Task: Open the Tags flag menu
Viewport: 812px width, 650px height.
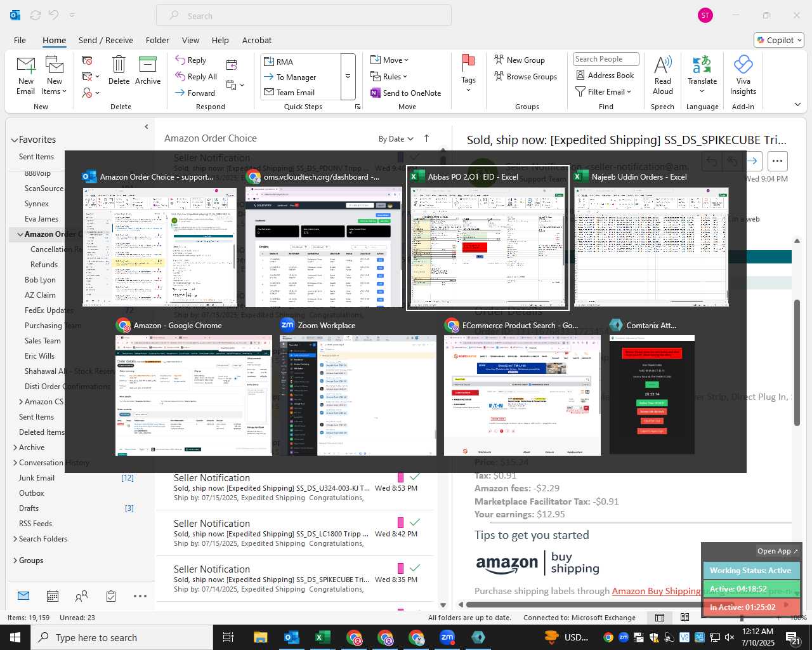Action: [x=468, y=74]
